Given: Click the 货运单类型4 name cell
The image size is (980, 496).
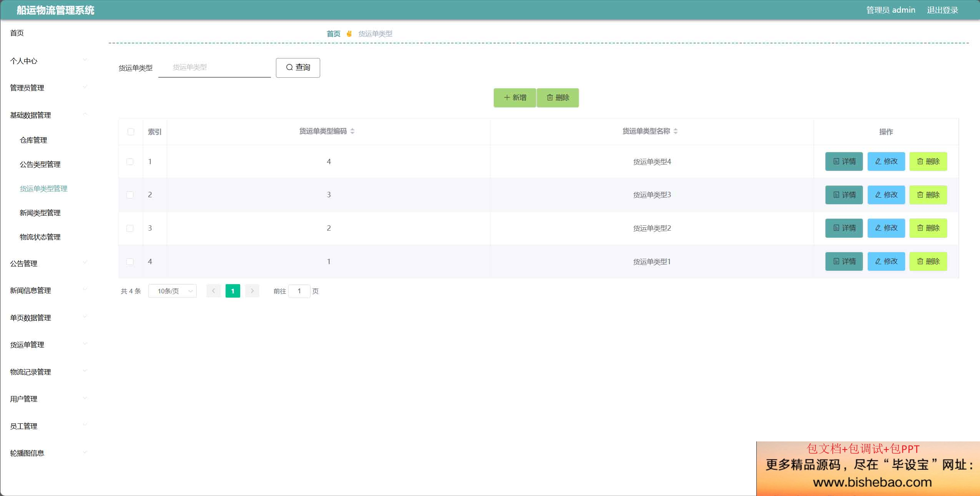Looking at the screenshot, I should pos(652,162).
